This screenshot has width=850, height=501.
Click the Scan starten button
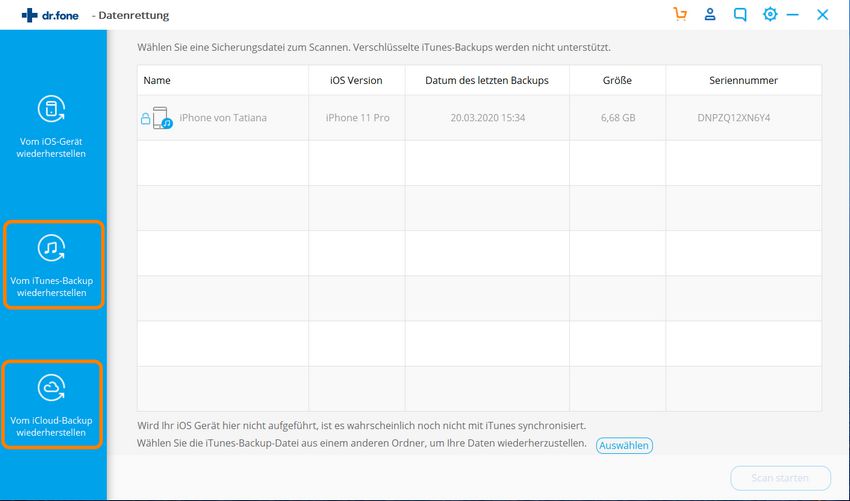780,478
